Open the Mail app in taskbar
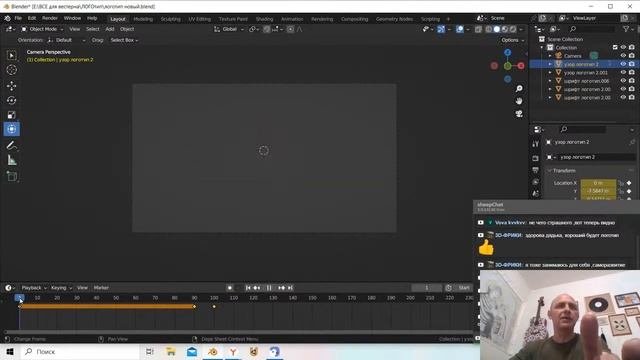 191,351
